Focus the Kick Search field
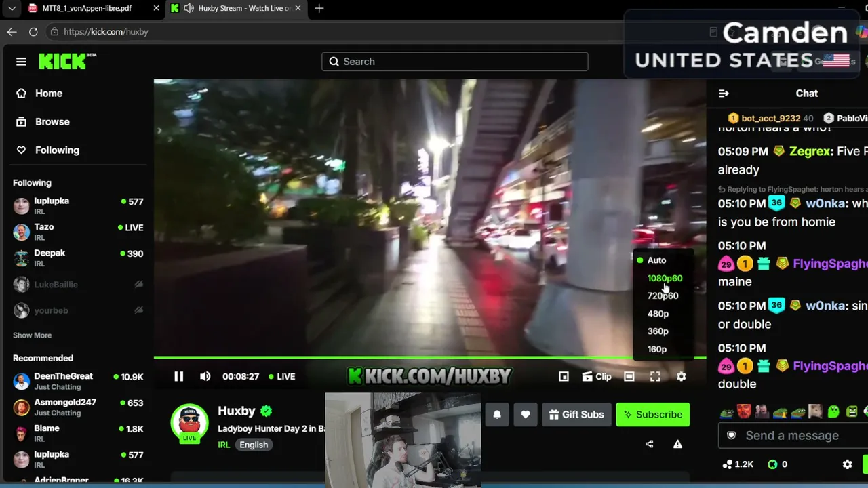This screenshot has width=868, height=488. click(455, 62)
